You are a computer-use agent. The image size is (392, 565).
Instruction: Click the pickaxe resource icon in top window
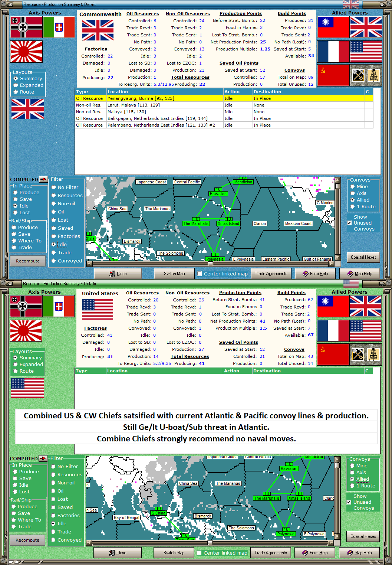(x=358, y=75)
